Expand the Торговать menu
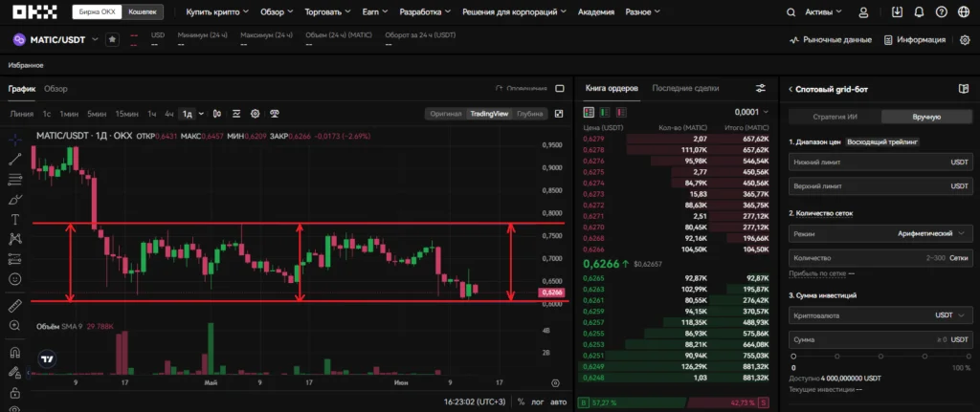980x412 pixels. coord(327,11)
